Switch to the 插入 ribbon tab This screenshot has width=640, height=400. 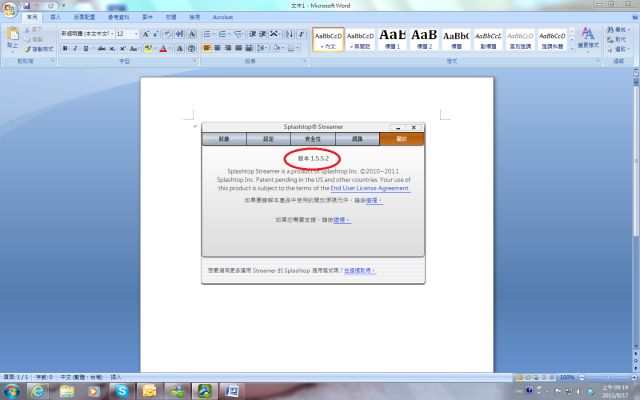click(55, 17)
